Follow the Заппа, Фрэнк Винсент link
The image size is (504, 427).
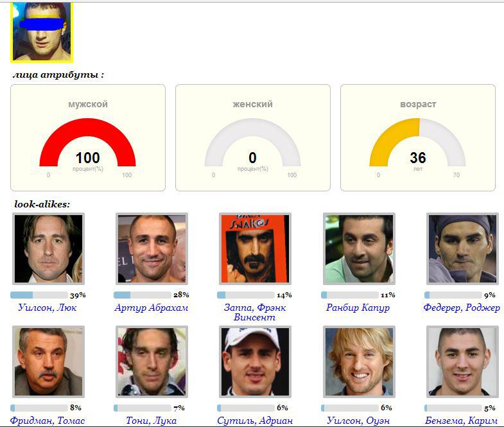[x=255, y=312]
